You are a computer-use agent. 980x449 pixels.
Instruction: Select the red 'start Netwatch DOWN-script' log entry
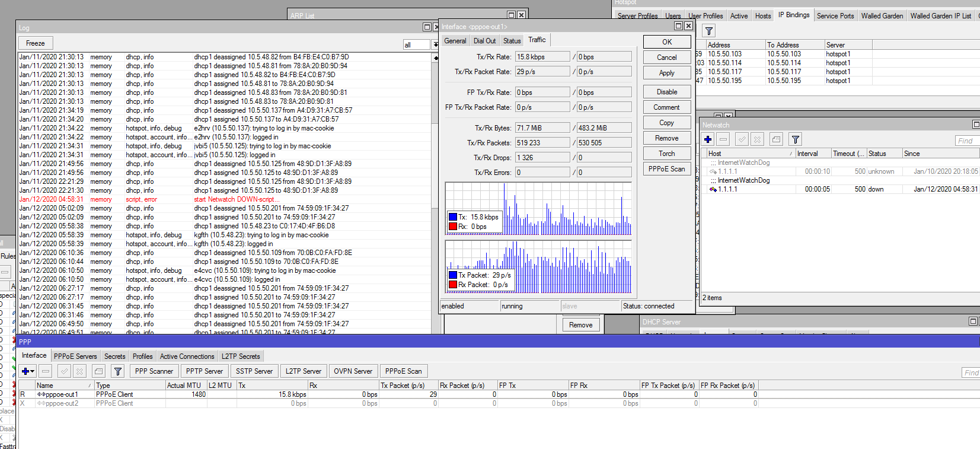coord(225,199)
